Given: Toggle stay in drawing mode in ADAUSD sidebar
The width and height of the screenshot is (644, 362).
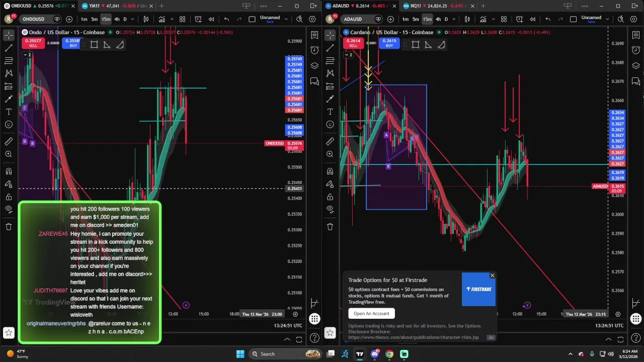Looking at the screenshot, I should (330, 184).
